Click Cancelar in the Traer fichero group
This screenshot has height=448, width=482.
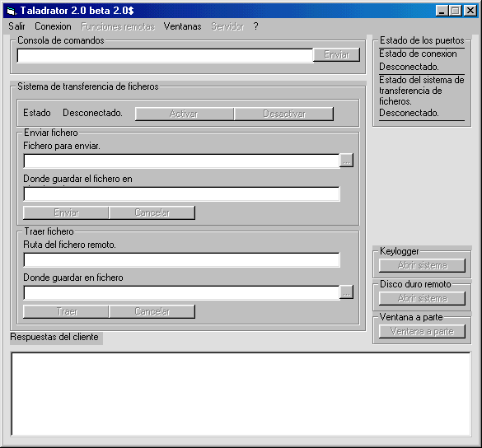[x=152, y=311]
